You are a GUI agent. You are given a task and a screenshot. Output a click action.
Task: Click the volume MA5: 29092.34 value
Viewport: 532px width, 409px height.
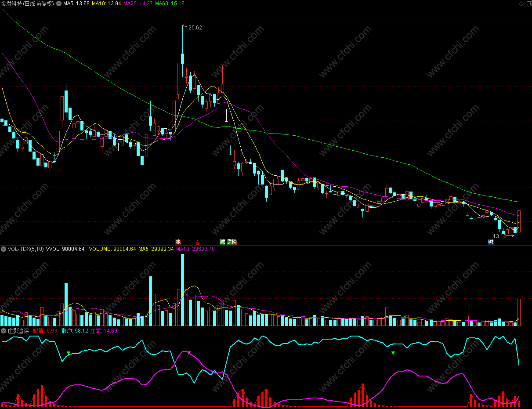coord(156,249)
